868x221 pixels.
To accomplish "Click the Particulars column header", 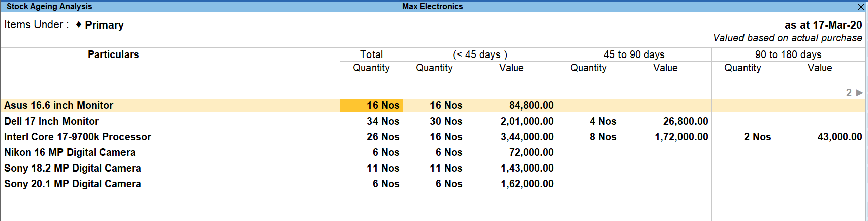I will coord(113,54).
